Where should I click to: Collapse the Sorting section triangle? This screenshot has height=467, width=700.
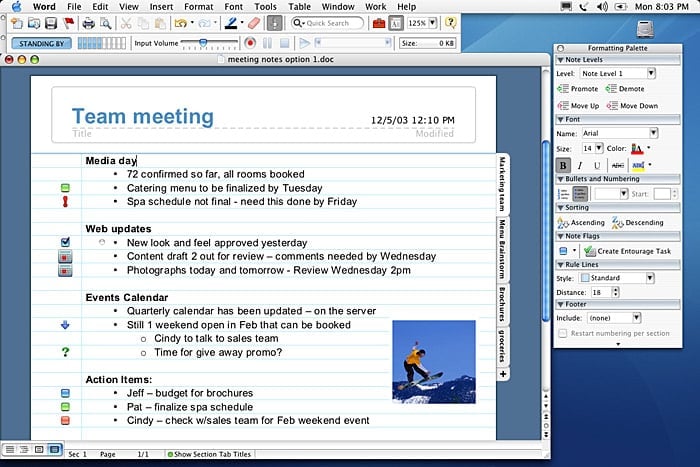click(560, 208)
